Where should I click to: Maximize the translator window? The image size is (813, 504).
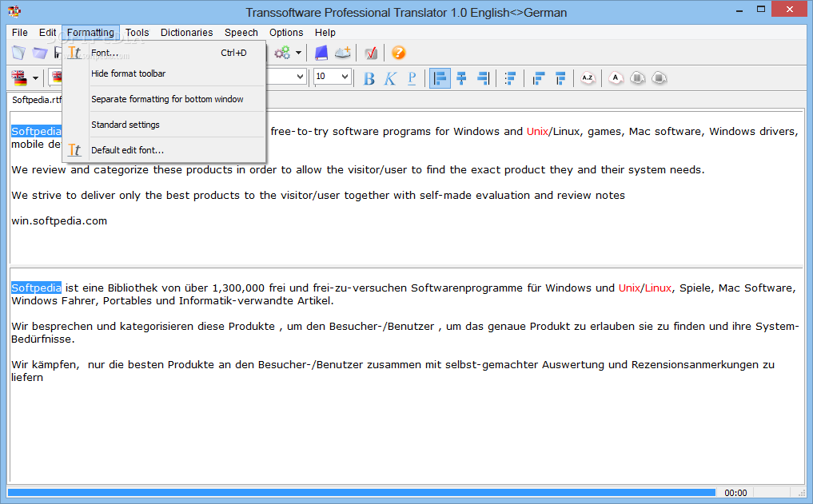[x=760, y=10]
